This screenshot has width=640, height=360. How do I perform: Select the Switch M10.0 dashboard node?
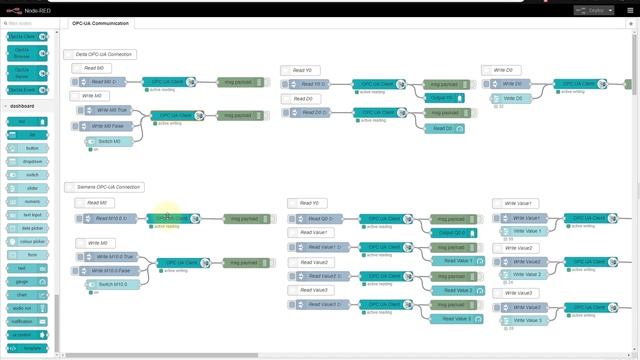(113, 284)
